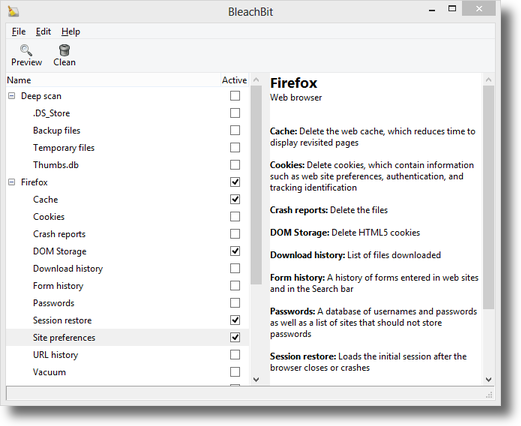The height and width of the screenshot is (426, 521).
Task: Click the Preview magnifier icon
Action: [26, 50]
